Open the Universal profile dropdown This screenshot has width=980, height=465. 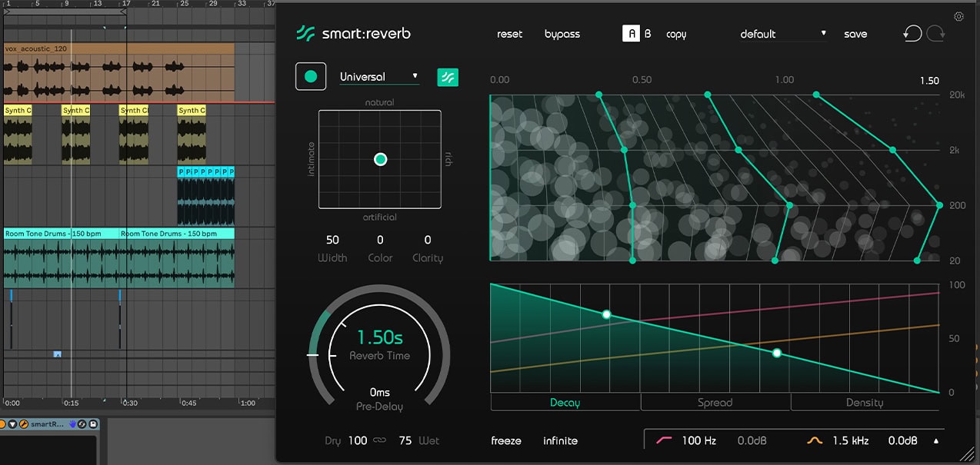tap(379, 77)
